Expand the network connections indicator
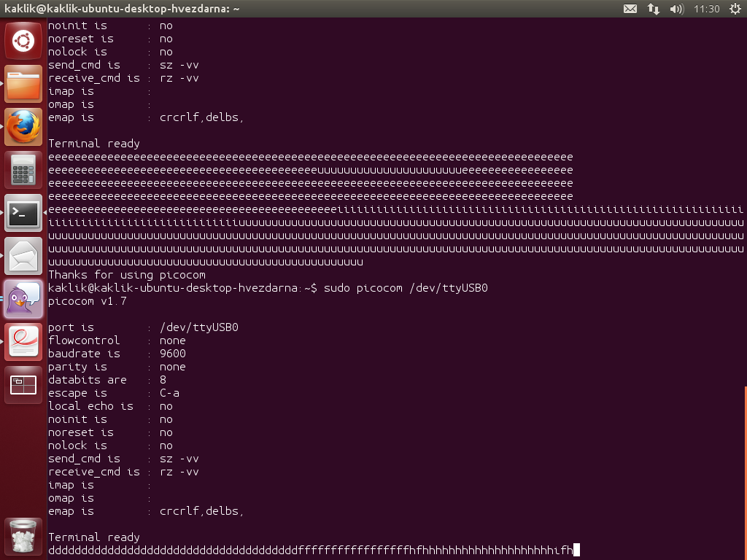Viewport: 747px width, 560px height. 653,9
